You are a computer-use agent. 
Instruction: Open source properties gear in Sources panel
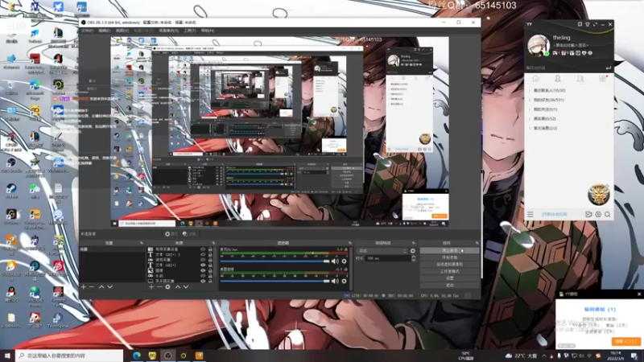[x=167, y=287]
